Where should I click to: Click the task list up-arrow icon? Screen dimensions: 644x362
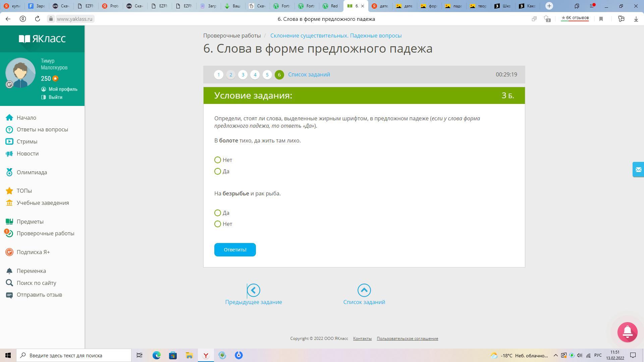click(x=364, y=290)
